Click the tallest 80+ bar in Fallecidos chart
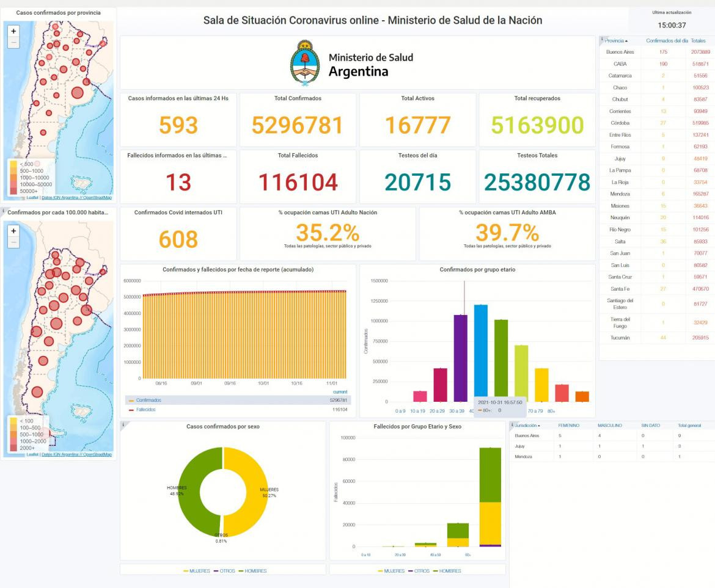This screenshot has width=715, height=588. pos(490,497)
